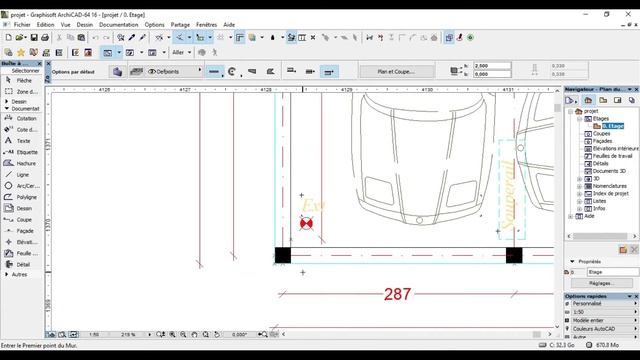This screenshot has width=640, height=360.
Task: Select the Texte tool
Action: [20, 140]
